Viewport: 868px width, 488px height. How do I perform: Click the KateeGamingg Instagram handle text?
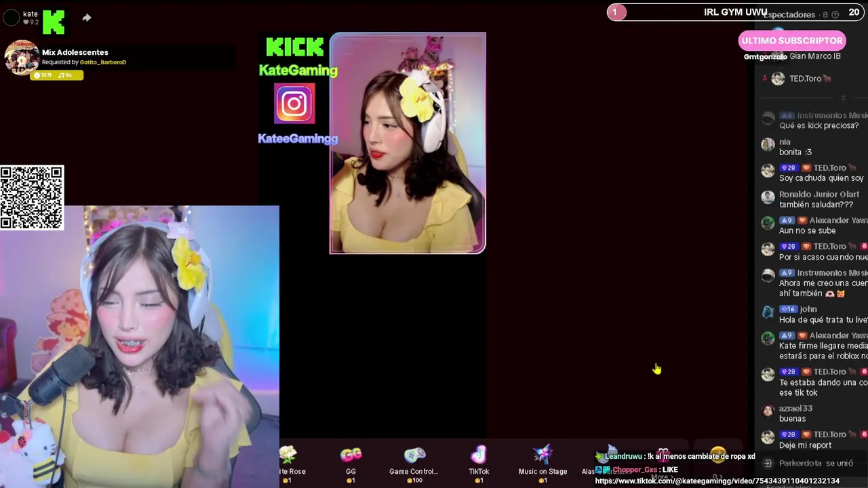[x=298, y=138]
